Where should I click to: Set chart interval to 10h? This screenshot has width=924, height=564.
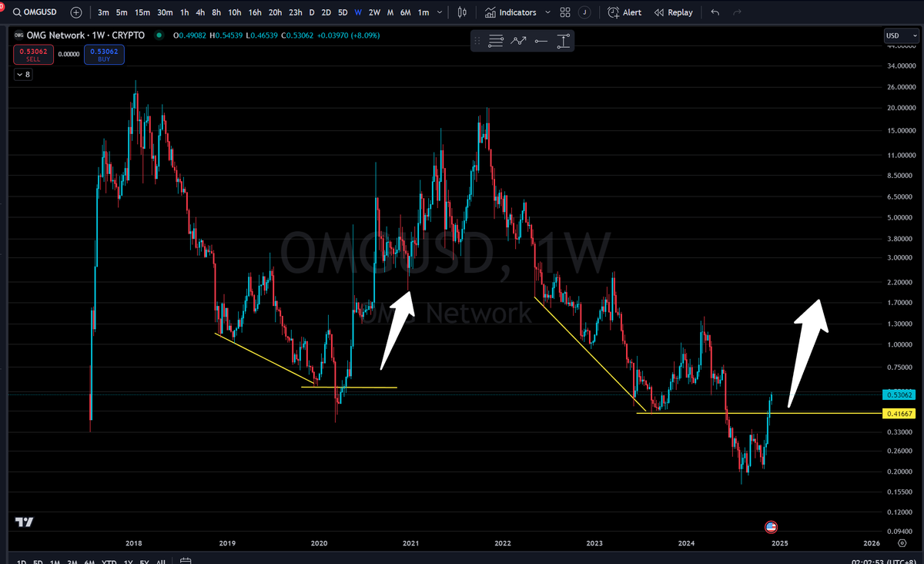[x=235, y=12]
